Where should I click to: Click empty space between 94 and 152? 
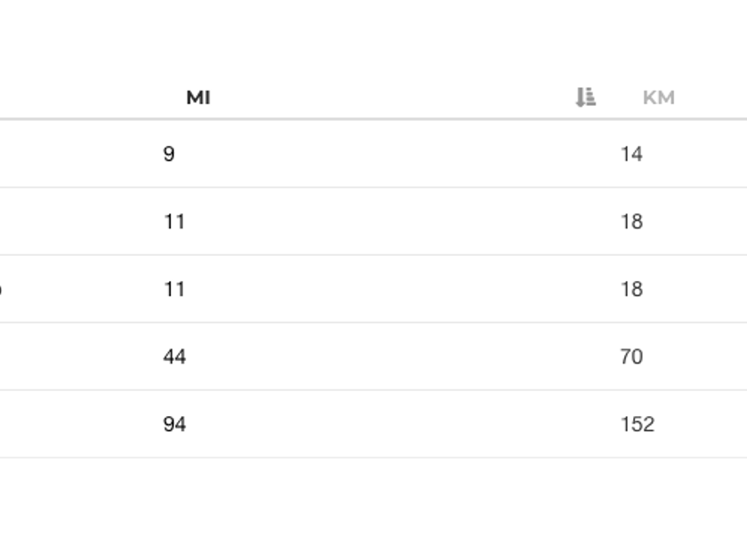[x=400, y=424]
